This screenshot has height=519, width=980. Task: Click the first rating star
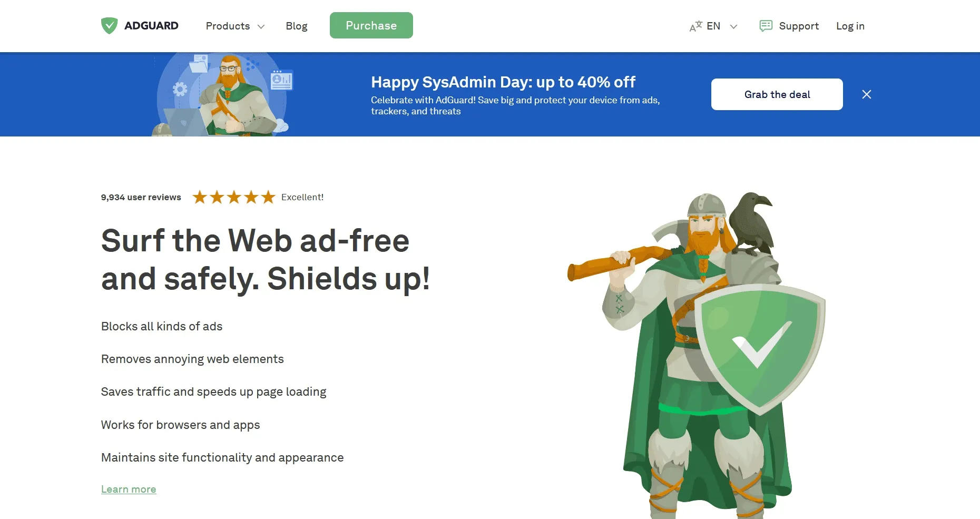[x=200, y=197]
